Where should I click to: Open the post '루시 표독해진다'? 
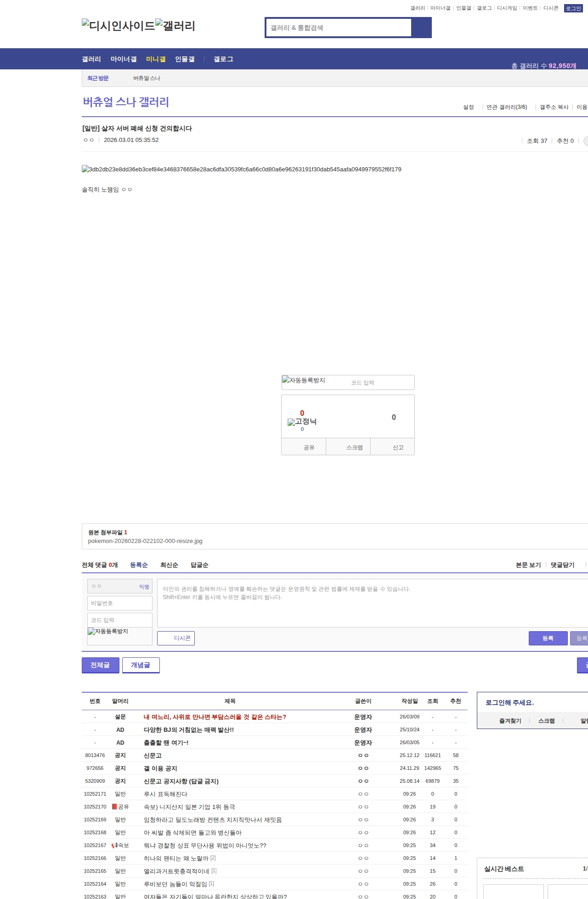point(165,794)
